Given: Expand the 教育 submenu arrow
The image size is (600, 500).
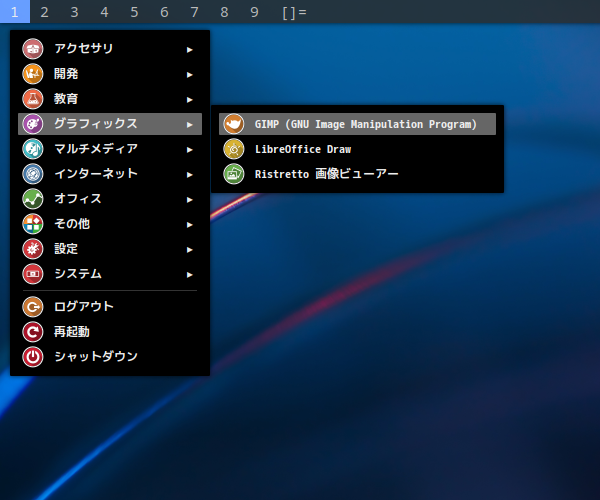Looking at the screenshot, I should (x=189, y=100).
